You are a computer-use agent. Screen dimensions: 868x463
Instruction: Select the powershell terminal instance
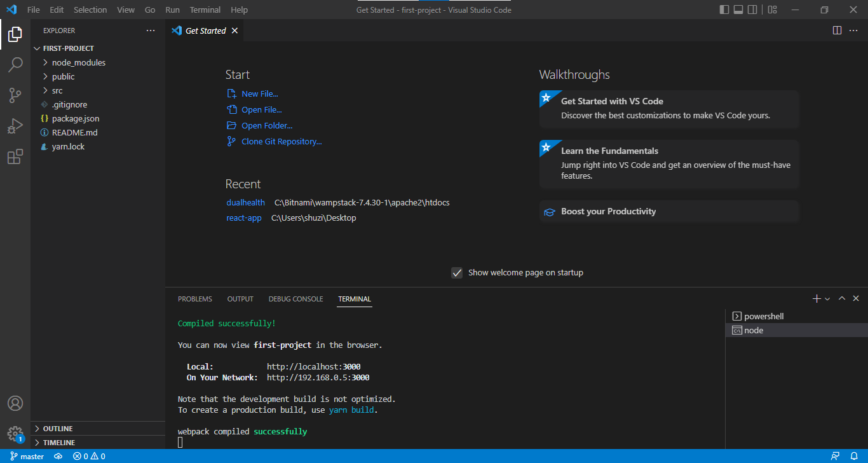[x=797, y=316]
